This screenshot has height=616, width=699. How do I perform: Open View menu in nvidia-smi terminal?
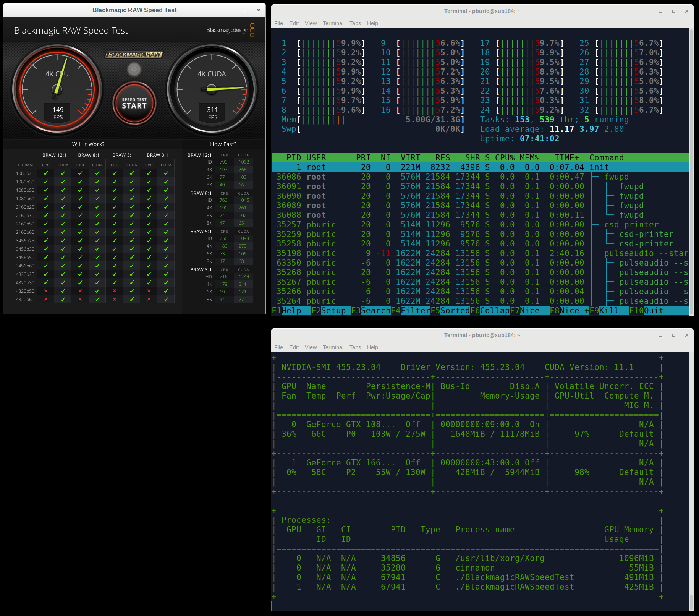(x=311, y=347)
